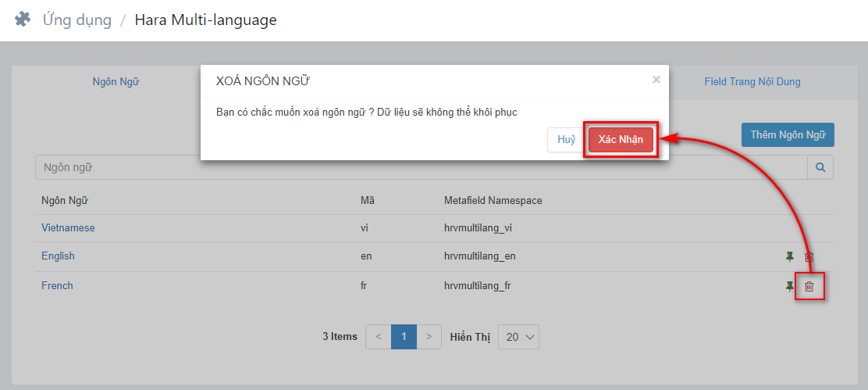This screenshot has width=868, height=390.
Task: Delete English with the trash icon
Action: click(809, 256)
